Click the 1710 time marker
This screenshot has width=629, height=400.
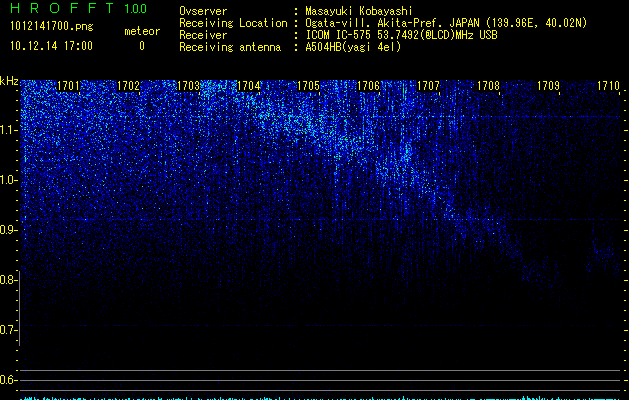pyautogui.click(x=609, y=86)
